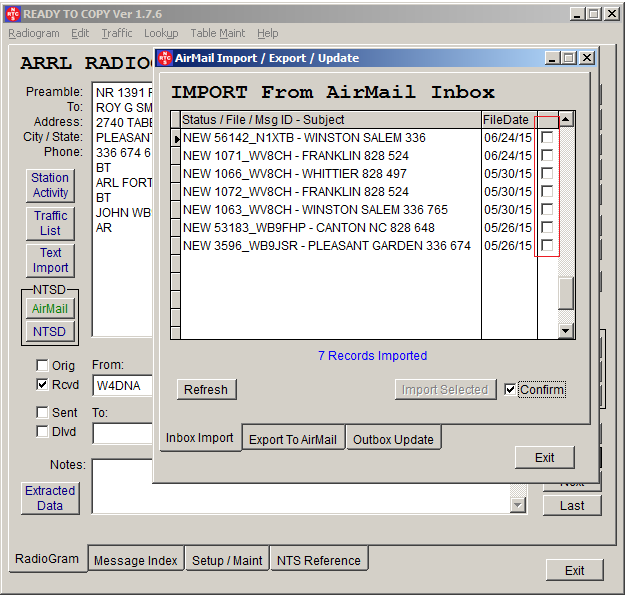Click the Text Import button
This screenshot has width=628, height=599.
pyautogui.click(x=50, y=260)
